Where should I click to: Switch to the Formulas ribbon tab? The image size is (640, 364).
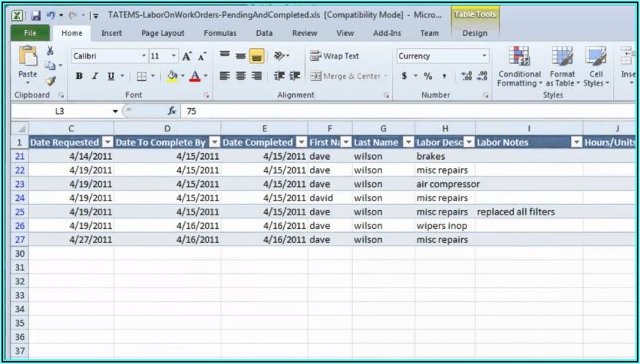[x=219, y=33]
